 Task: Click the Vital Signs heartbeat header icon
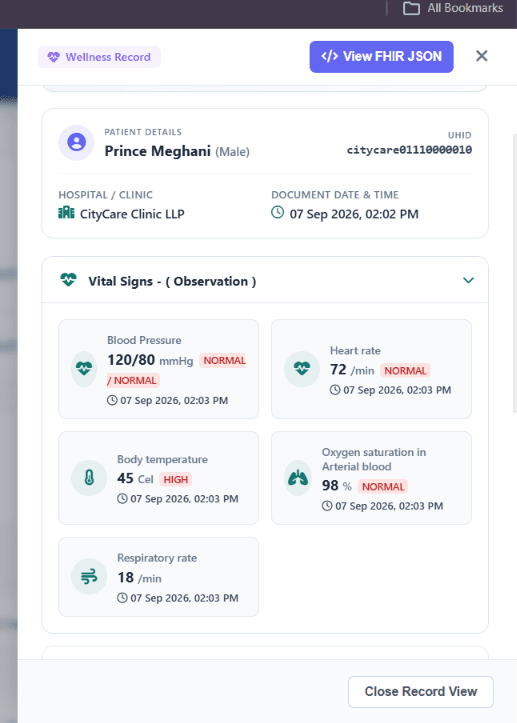point(68,280)
